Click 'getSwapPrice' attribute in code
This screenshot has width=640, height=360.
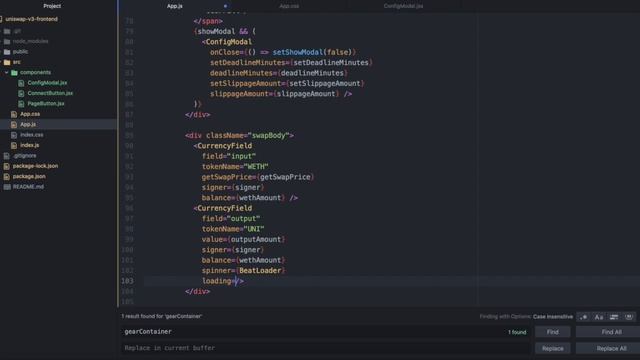tap(227, 177)
